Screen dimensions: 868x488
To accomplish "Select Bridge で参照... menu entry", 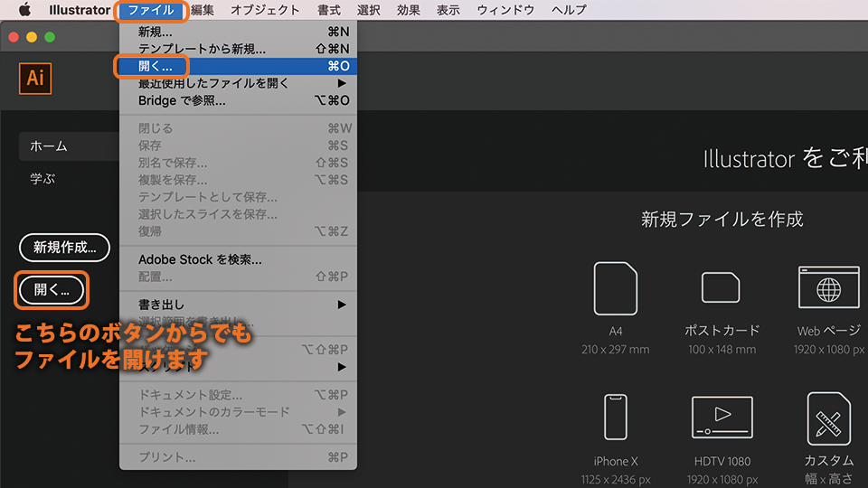I will click(x=238, y=100).
